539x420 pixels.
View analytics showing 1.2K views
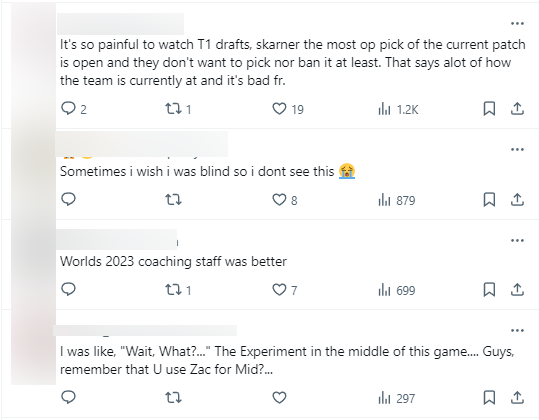tap(398, 109)
